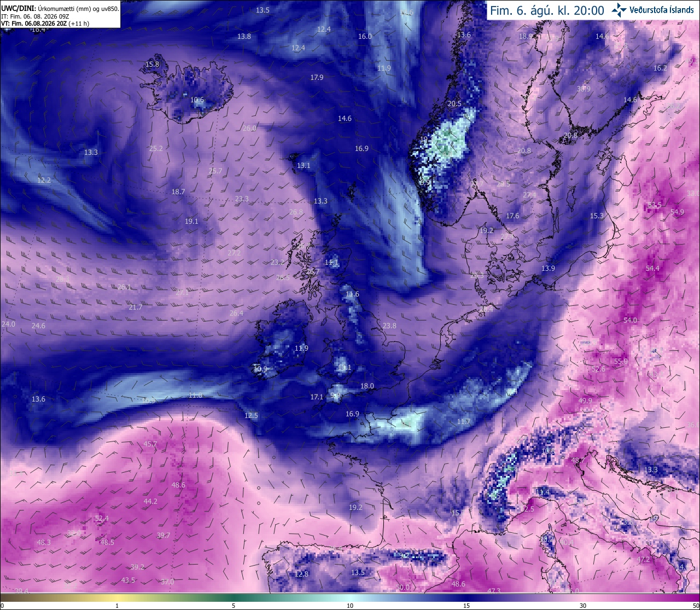The width and height of the screenshot is (700, 610).
Task: Click the 30 tick on the color scale
Action: (x=583, y=605)
